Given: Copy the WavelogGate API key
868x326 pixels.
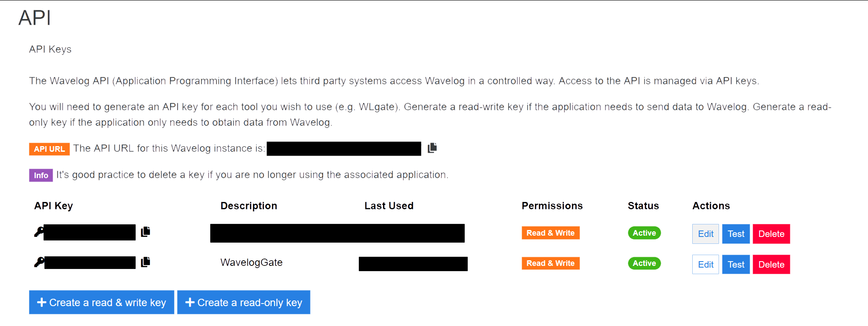Looking at the screenshot, I should pos(146,262).
